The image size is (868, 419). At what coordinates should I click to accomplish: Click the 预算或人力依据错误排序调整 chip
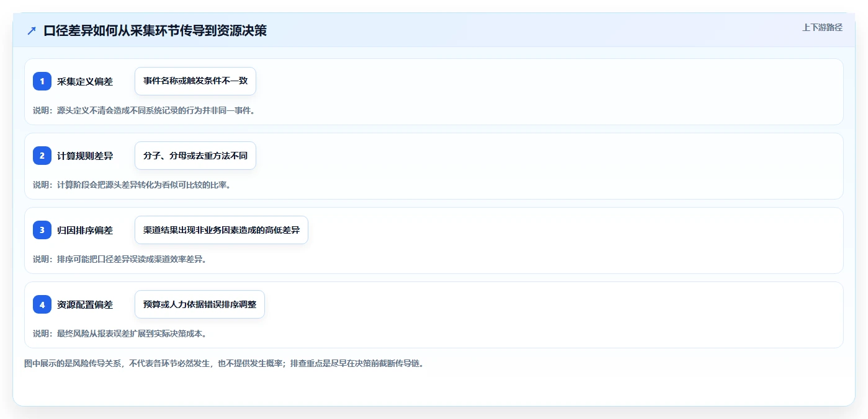200,304
